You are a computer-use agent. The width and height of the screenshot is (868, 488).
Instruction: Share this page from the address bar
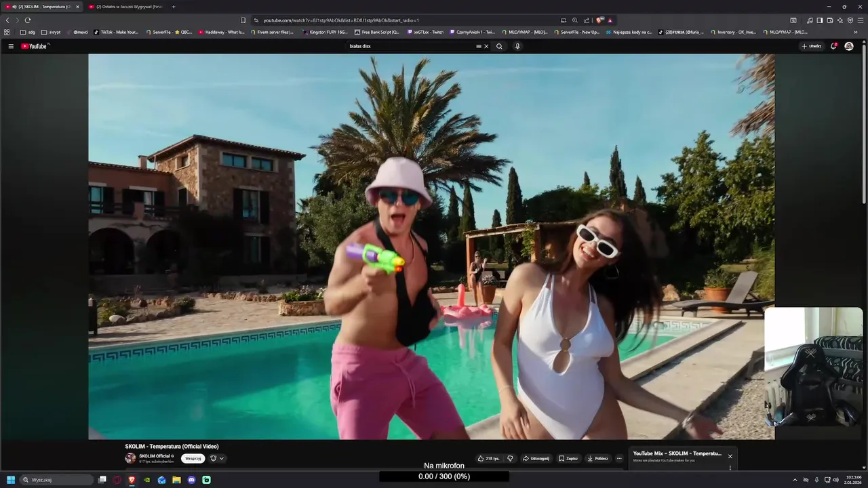[x=587, y=20]
